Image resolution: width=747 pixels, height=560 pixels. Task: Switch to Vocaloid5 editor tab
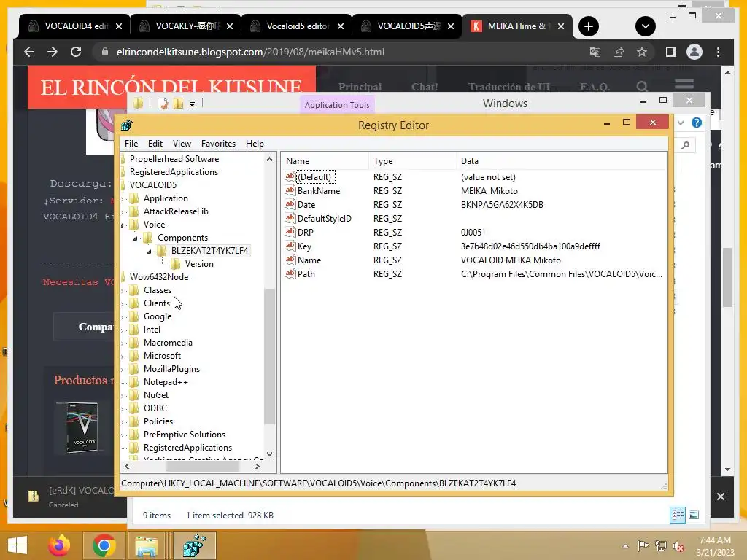[x=297, y=26]
